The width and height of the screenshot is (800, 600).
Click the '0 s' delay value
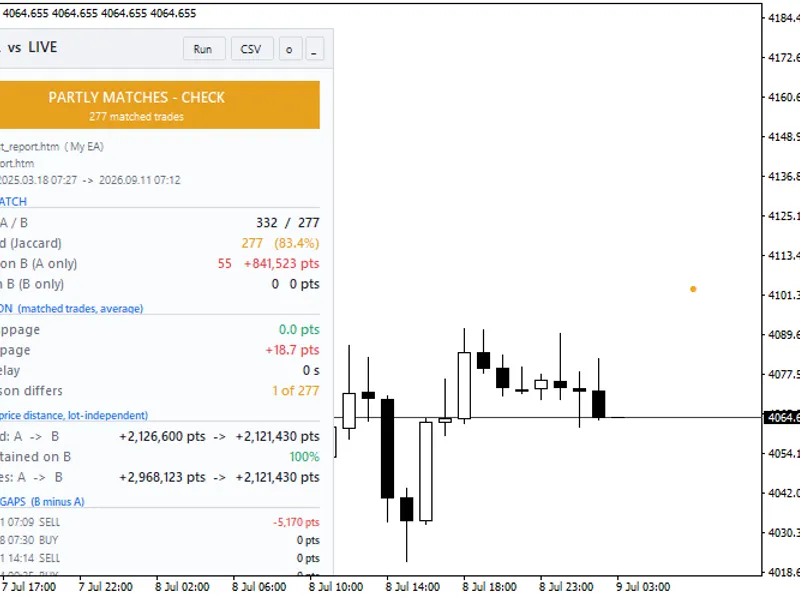pyautogui.click(x=311, y=370)
